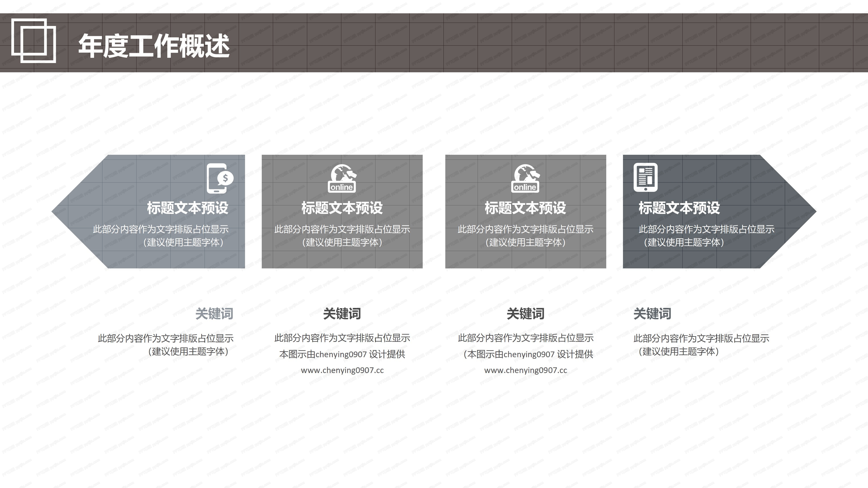The width and height of the screenshot is (868, 488).
Task: Click www.chenying0907.cc under the third card
Action: pyautogui.click(x=525, y=370)
